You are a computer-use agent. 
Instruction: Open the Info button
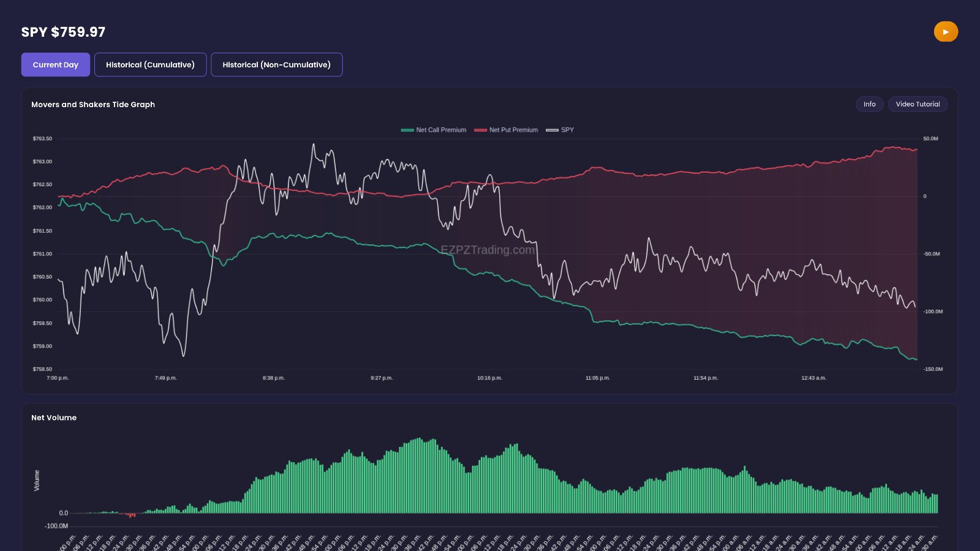(x=869, y=104)
